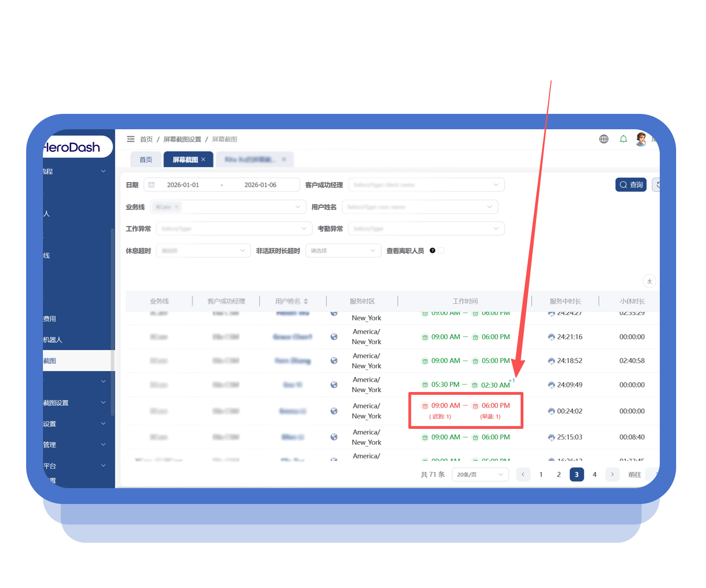
Task: Switch to the 首页 tab
Action: [146, 159]
